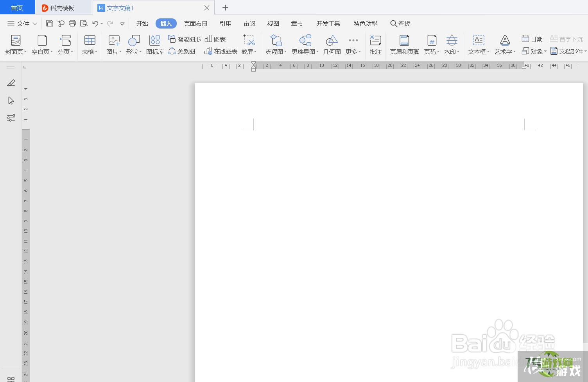The image size is (588, 382).
Task: Insert a text box (文本框)
Action: (x=479, y=45)
